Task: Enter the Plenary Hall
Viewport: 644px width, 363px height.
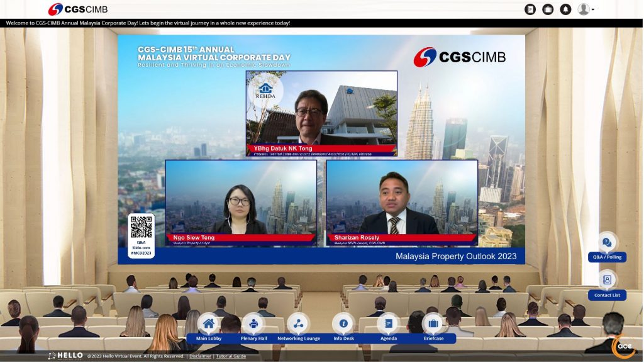Action: [x=253, y=327]
